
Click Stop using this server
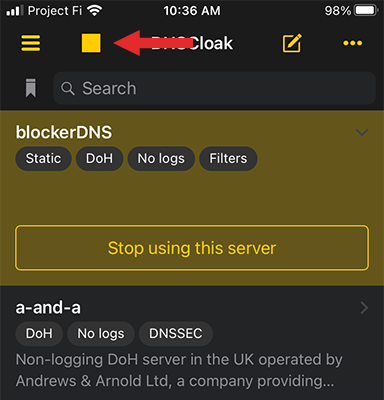pos(192,248)
